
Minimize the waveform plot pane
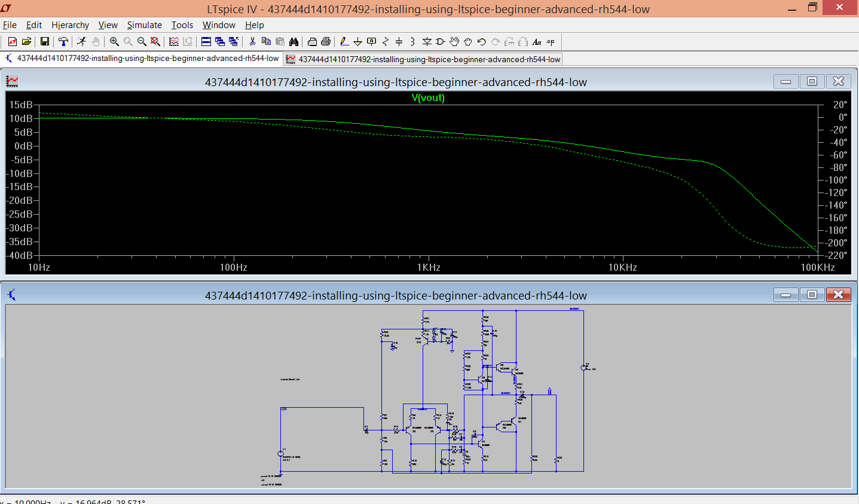pos(785,81)
